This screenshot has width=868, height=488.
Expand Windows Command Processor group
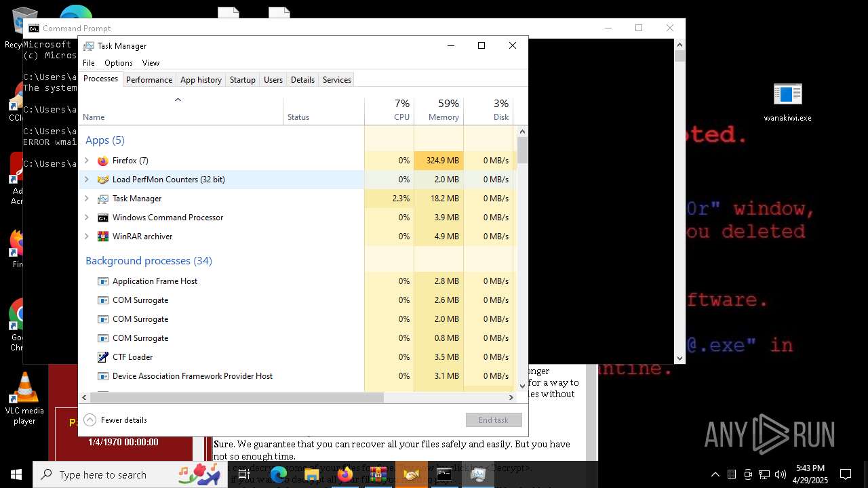point(86,218)
